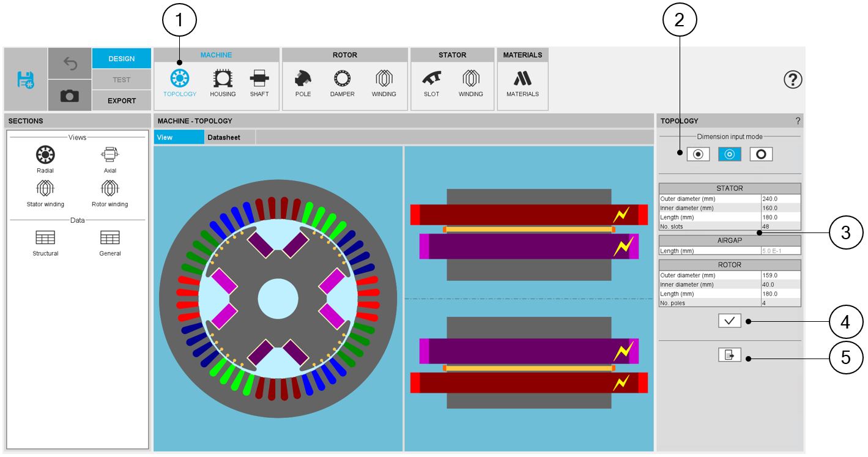Select third dimension input mode option

click(761, 155)
